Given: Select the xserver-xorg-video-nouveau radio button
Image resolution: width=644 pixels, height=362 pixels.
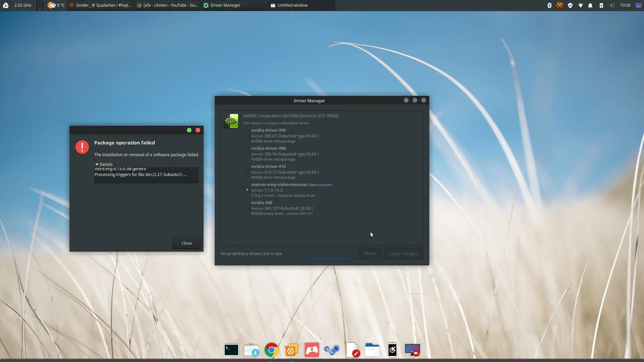Looking at the screenshot, I should (247, 190).
